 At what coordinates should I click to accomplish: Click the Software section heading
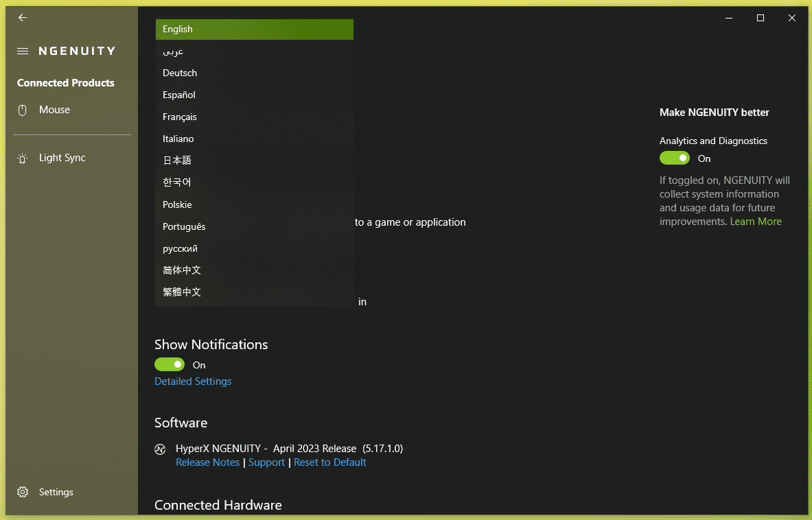pyautogui.click(x=181, y=423)
